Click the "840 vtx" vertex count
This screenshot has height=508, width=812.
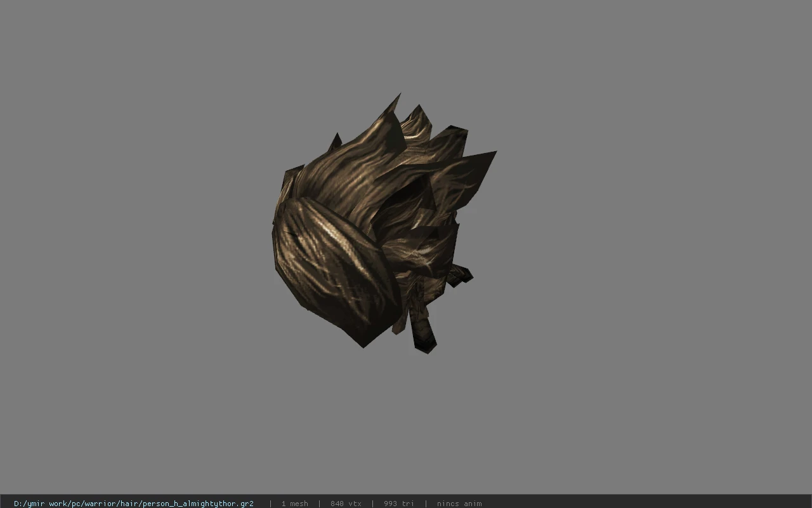(x=346, y=504)
